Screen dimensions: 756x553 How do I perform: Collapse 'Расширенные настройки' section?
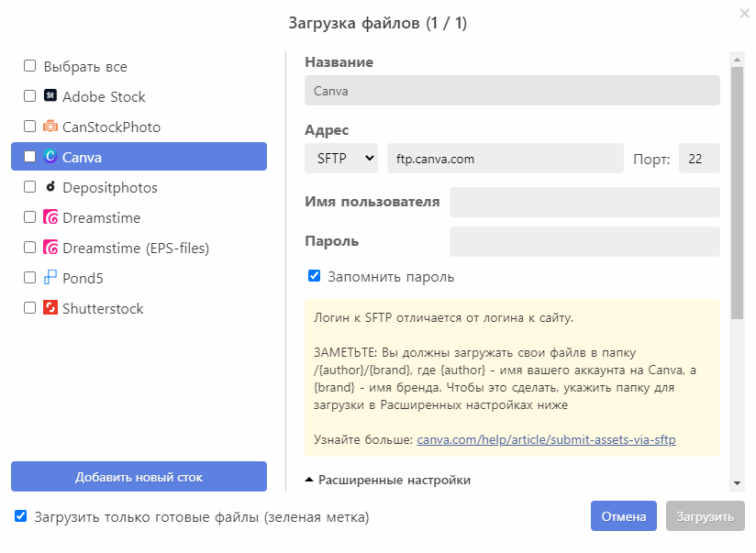pos(387,480)
